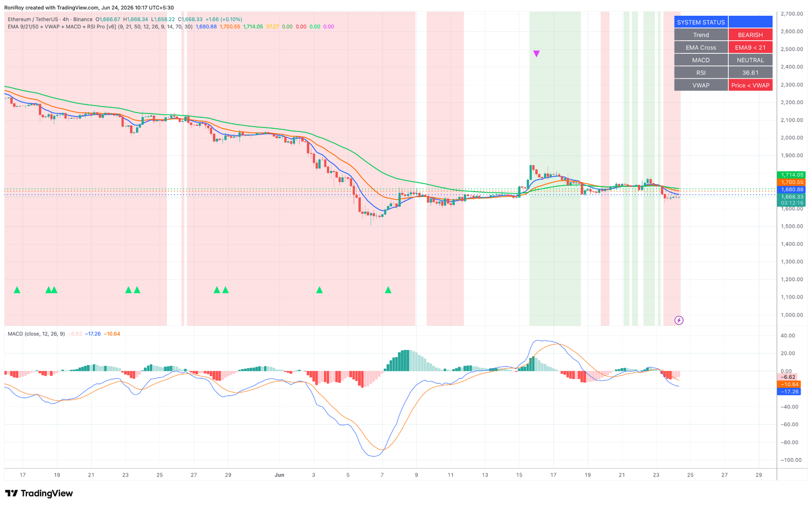
Task: Select the magenta down-triangle sell signal marker
Action: (536, 54)
